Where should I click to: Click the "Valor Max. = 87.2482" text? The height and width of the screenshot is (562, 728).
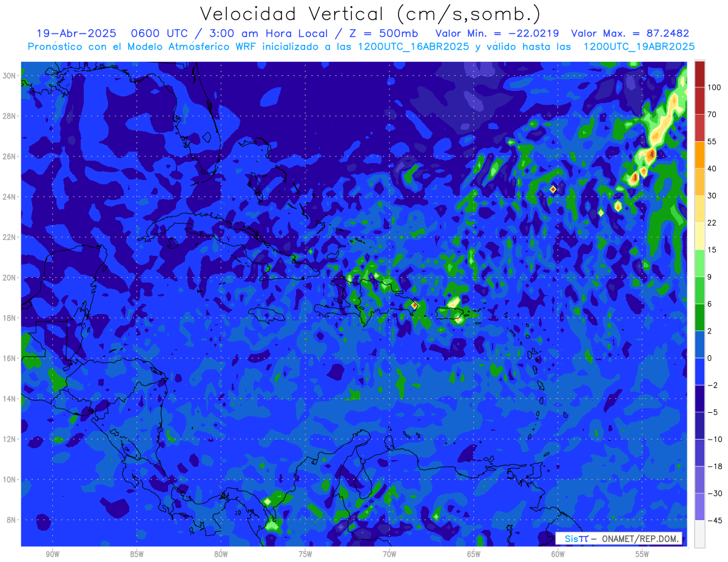[630, 33]
